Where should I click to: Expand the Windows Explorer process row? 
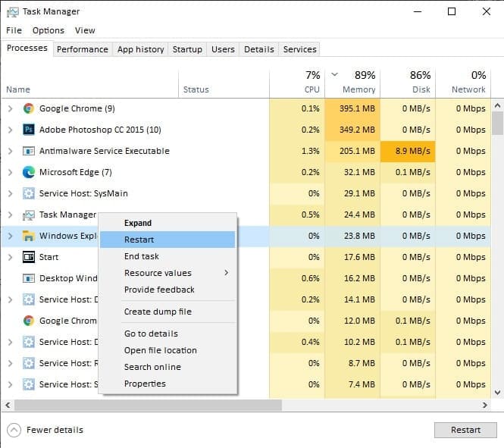coord(11,236)
